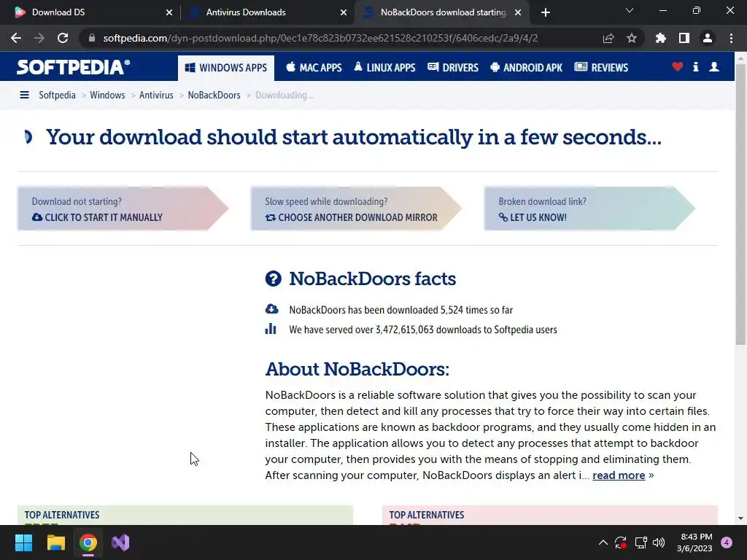This screenshot has height=560, width=747.
Task: Reload the current Softpedia page
Action: (63, 38)
